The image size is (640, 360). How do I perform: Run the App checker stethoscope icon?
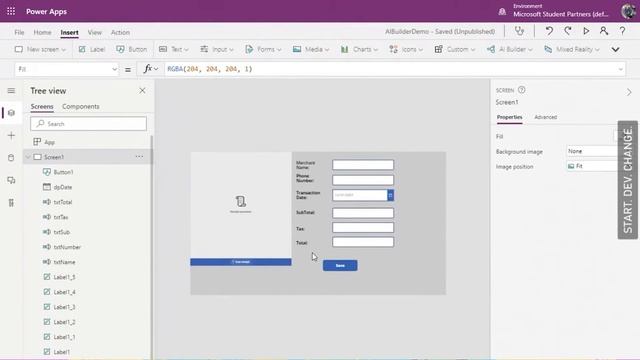click(x=519, y=31)
